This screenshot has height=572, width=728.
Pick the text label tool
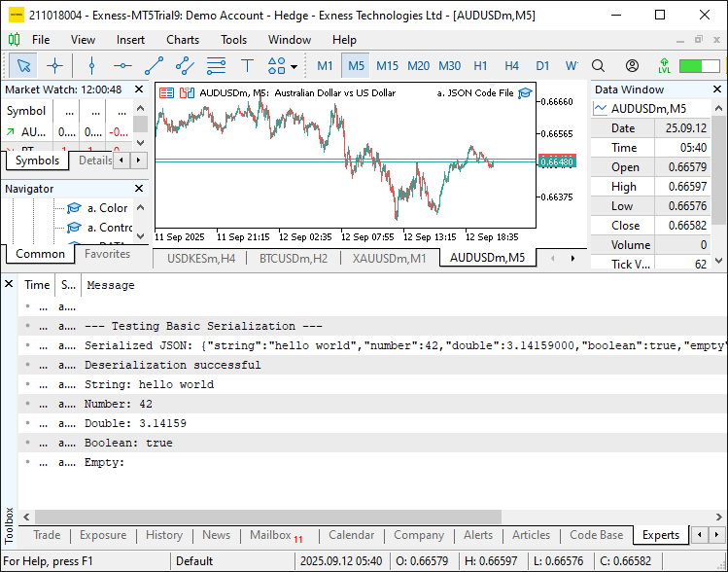coord(247,65)
